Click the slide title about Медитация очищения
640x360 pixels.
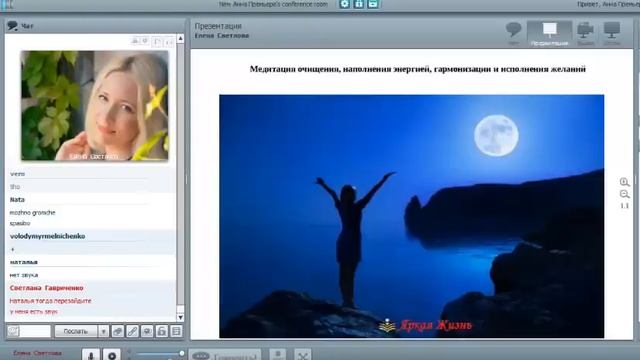click(418, 69)
